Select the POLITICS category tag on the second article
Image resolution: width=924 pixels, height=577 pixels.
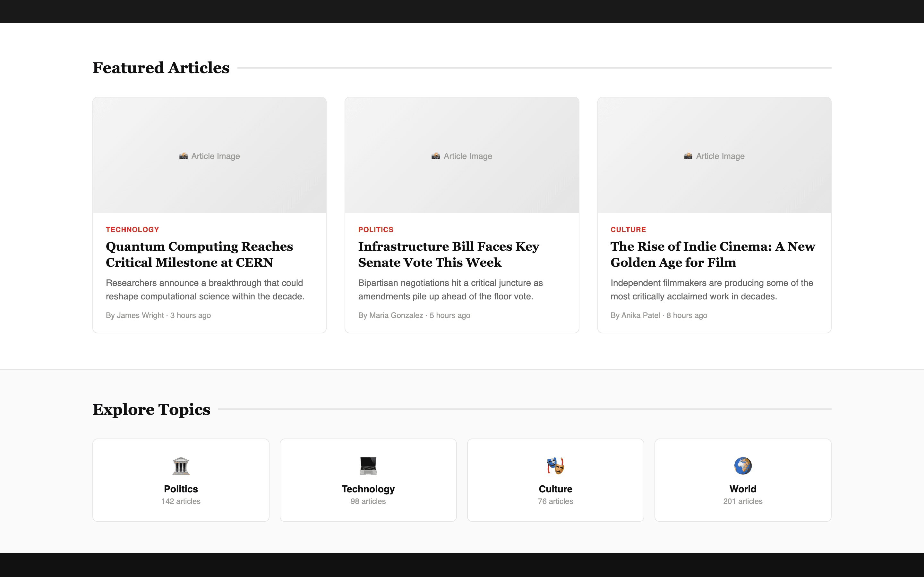376,229
